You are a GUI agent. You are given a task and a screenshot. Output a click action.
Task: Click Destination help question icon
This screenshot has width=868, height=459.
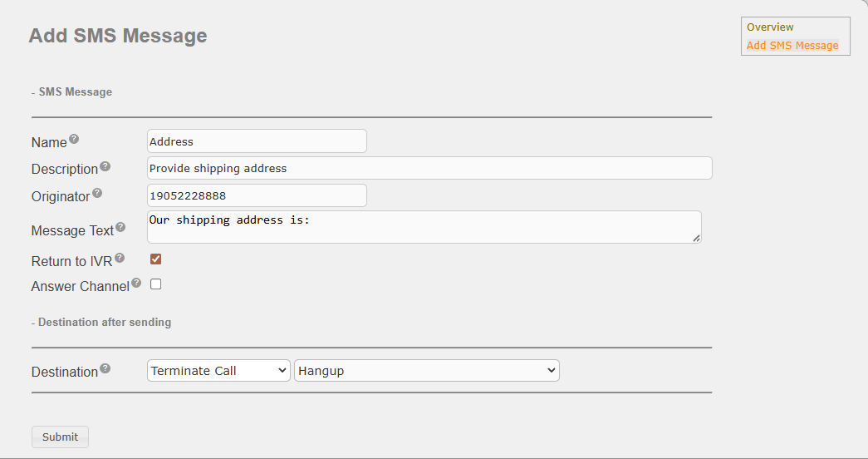(x=105, y=368)
